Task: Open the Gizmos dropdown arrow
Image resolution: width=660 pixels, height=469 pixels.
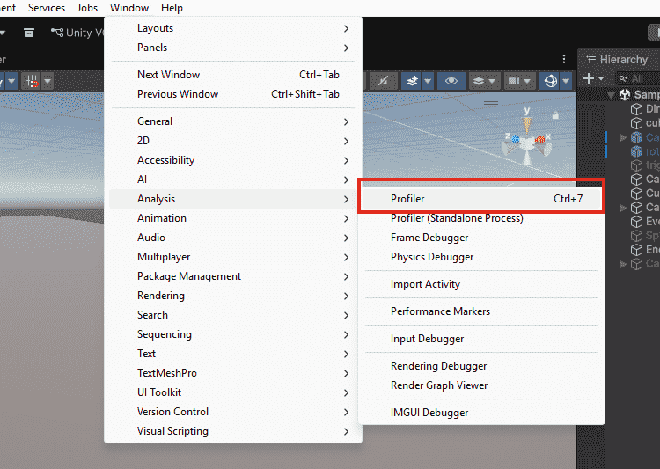Action: 566,80
